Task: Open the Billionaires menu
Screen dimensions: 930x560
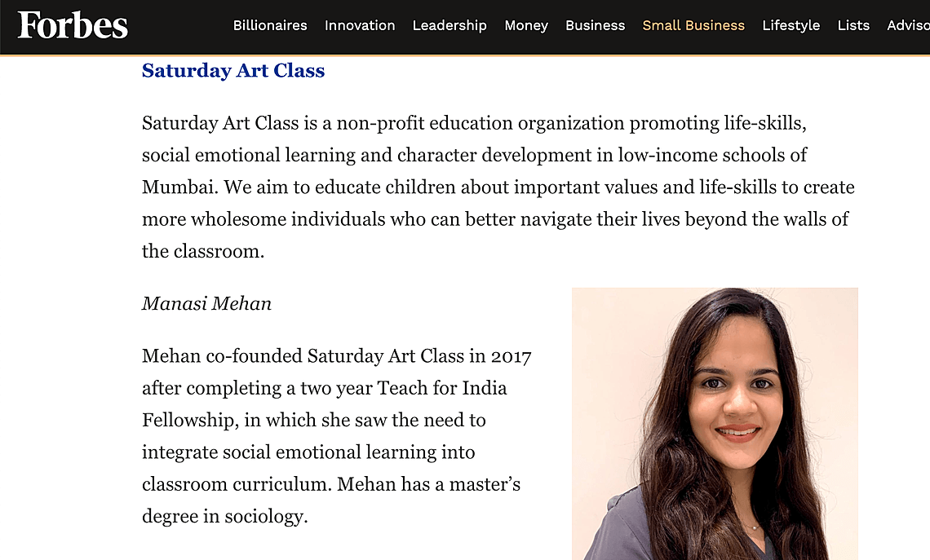Action: point(270,25)
